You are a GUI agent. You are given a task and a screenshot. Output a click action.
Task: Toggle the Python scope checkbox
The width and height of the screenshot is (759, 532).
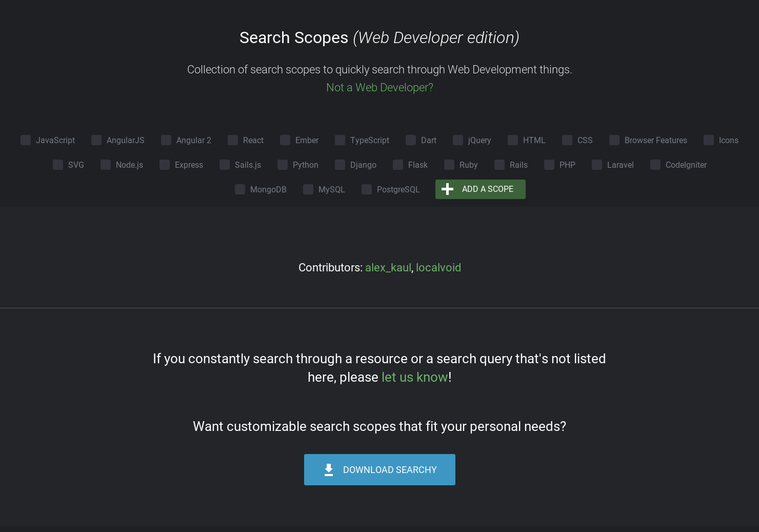coord(283,165)
